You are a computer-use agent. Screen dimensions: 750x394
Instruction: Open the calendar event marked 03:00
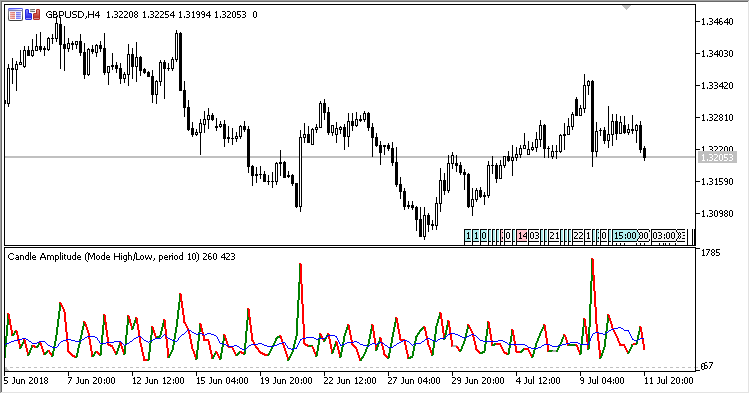(x=664, y=236)
